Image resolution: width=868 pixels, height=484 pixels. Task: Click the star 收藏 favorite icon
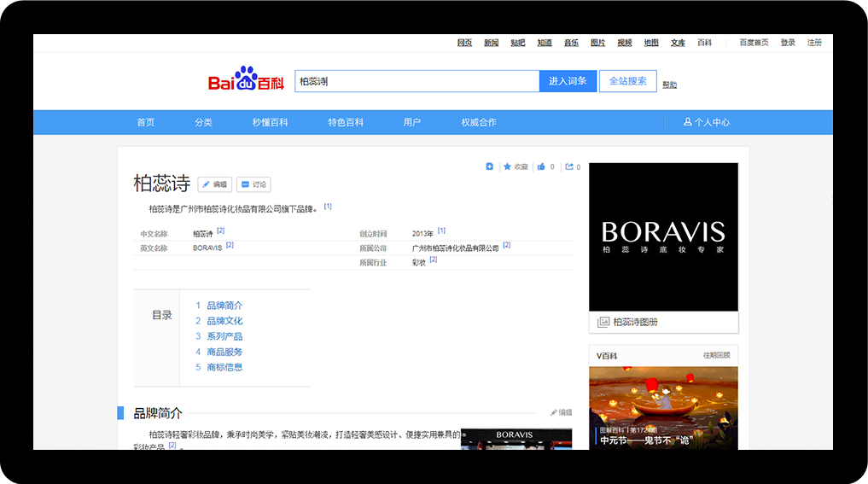coord(508,166)
